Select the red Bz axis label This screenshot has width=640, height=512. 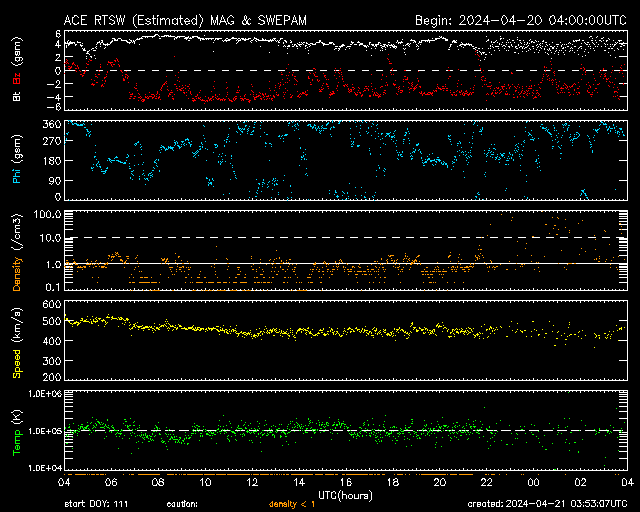(x=17, y=79)
